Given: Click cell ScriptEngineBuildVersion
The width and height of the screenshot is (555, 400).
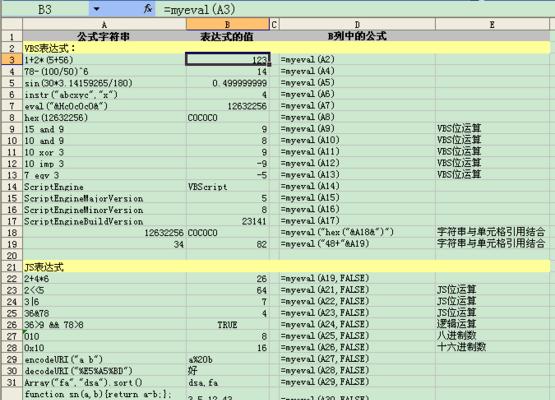Looking at the screenshot, I should (x=104, y=222).
